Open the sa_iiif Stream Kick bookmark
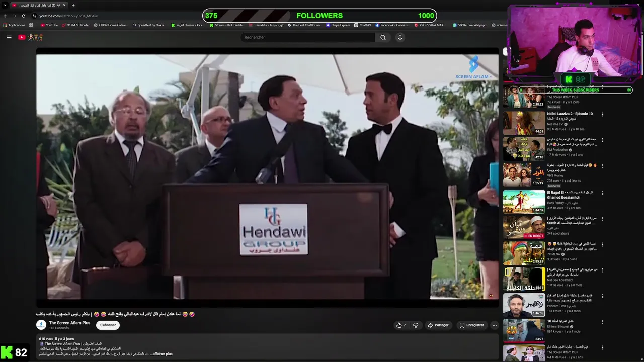644x362 pixels. [x=187, y=25]
